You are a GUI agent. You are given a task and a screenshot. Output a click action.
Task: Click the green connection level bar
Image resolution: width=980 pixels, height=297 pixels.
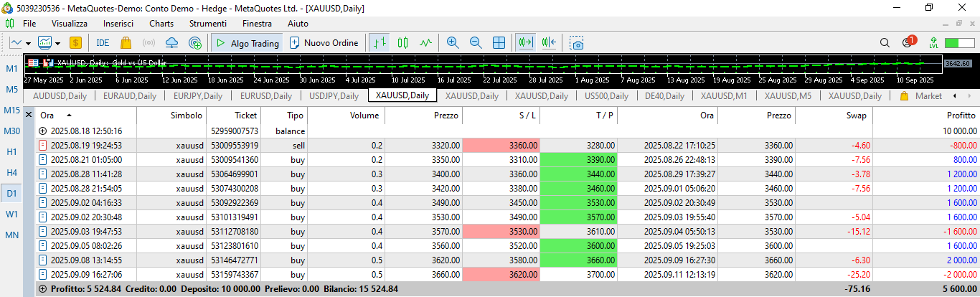[x=959, y=43]
